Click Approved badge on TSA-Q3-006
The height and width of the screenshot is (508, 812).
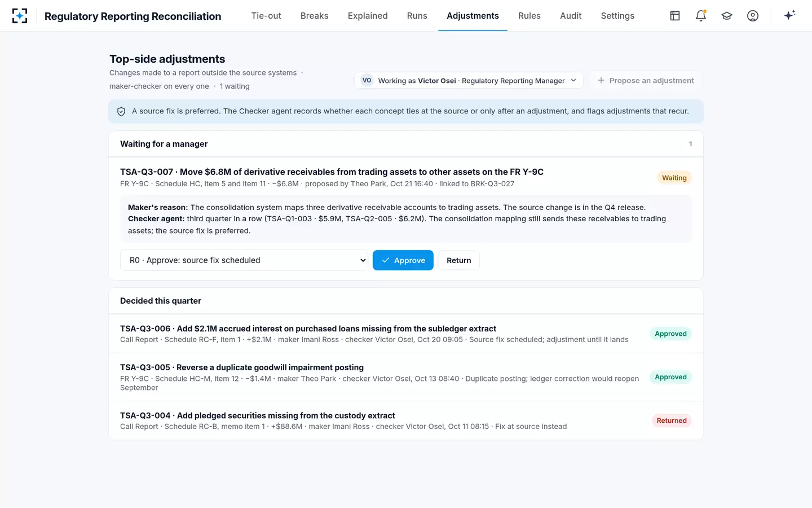670,334
